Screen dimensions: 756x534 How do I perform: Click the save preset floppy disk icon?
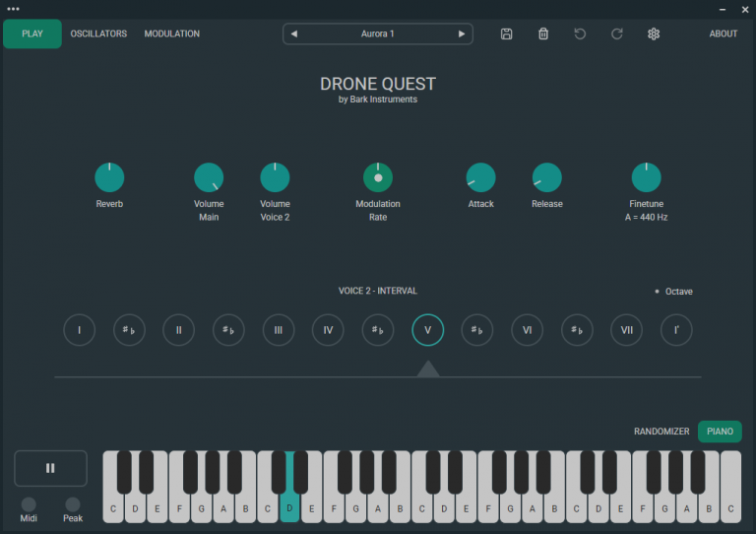pyautogui.click(x=506, y=33)
